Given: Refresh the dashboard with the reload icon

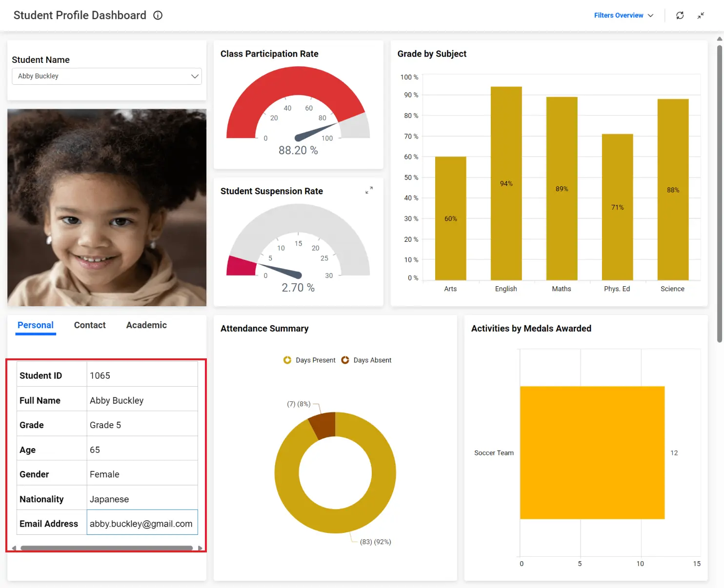Looking at the screenshot, I should coord(680,16).
